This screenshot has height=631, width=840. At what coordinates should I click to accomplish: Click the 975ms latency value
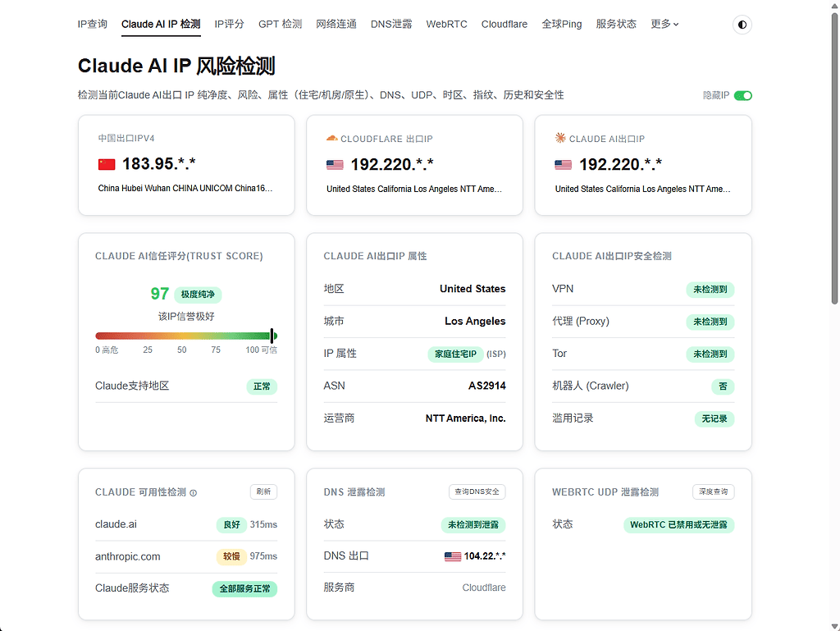(x=263, y=556)
